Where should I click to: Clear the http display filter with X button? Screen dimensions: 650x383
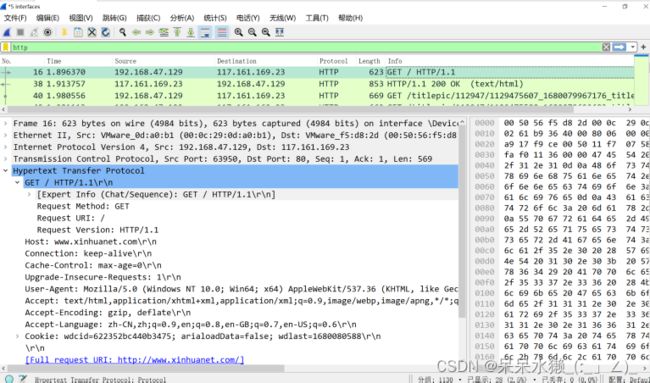coord(606,47)
